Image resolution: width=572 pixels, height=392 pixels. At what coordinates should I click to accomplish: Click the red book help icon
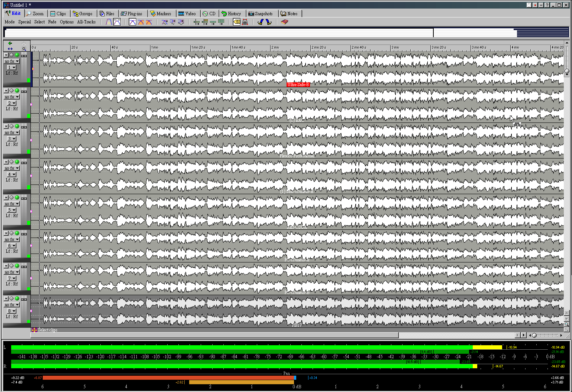coord(284,22)
